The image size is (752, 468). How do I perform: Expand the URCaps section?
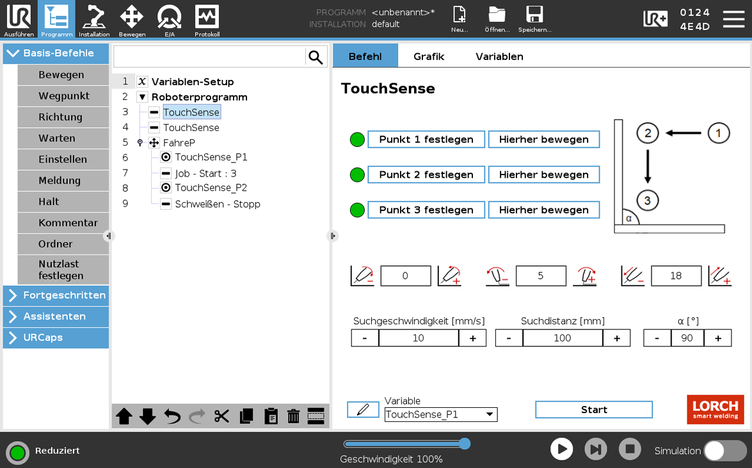pos(56,337)
